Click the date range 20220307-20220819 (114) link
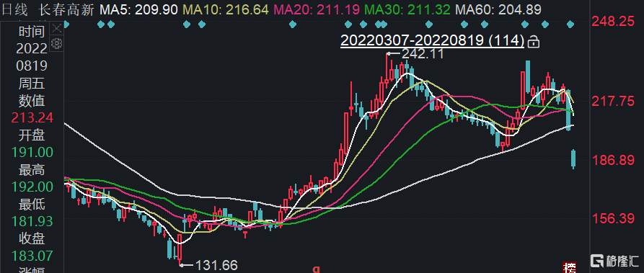 pos(432,41)
